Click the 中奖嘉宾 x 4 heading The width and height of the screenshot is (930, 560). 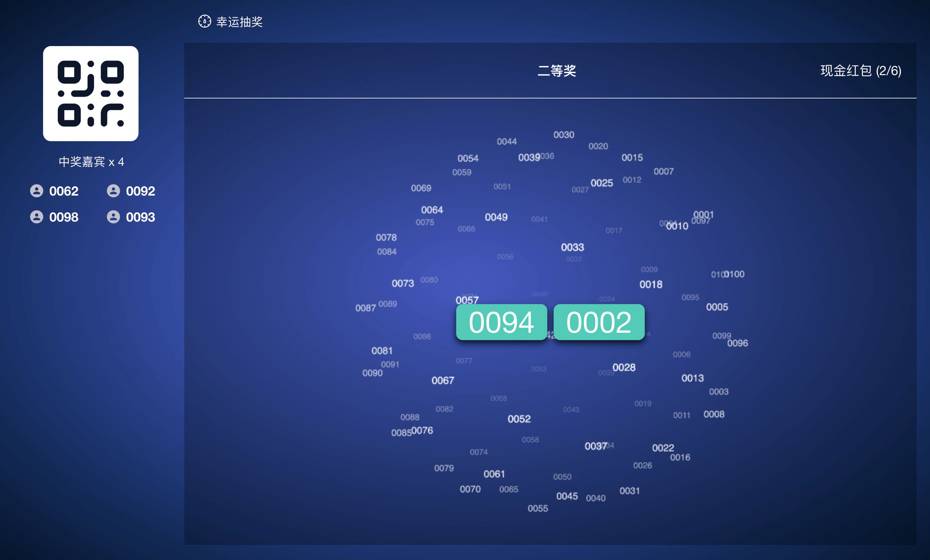click(92, 162)
